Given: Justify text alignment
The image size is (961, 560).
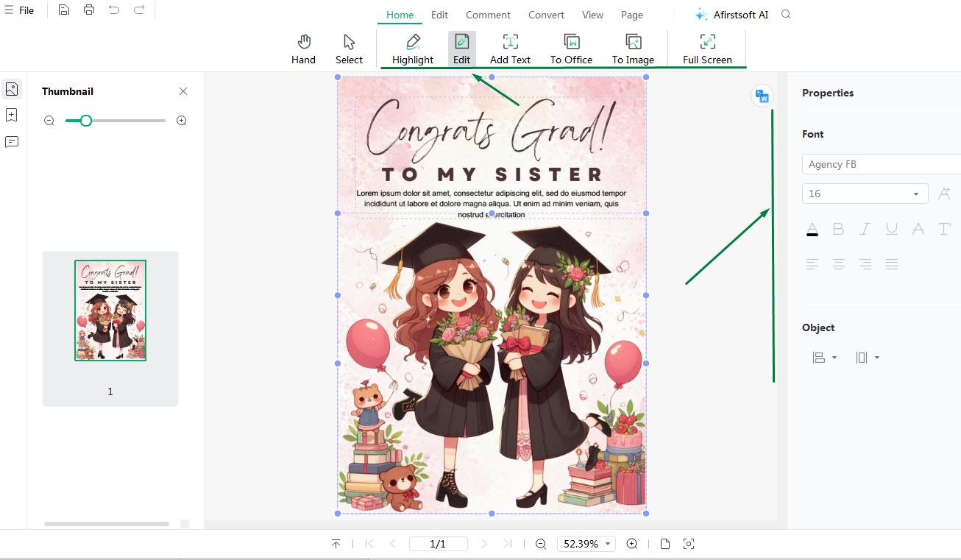Looking at the screenshot, I should 892,264.
